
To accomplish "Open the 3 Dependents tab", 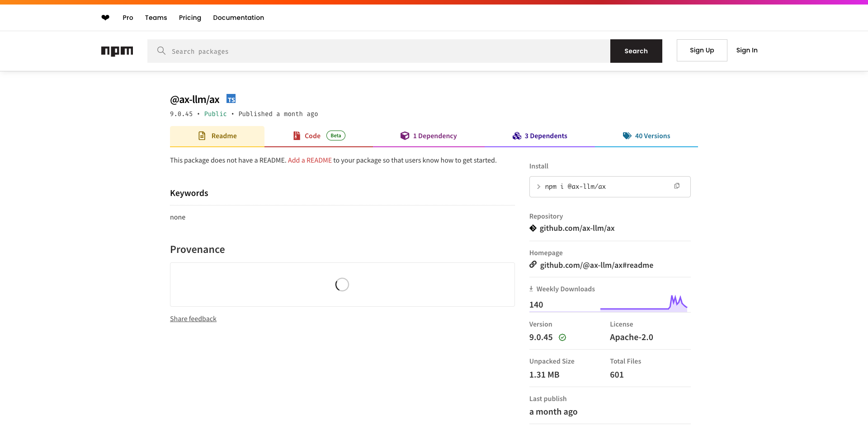I will point(540,136).
